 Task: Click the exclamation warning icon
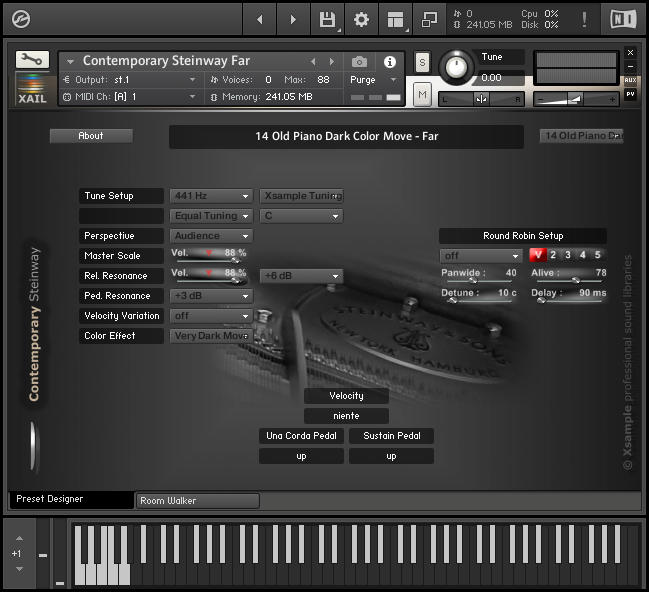coord(584,19)
